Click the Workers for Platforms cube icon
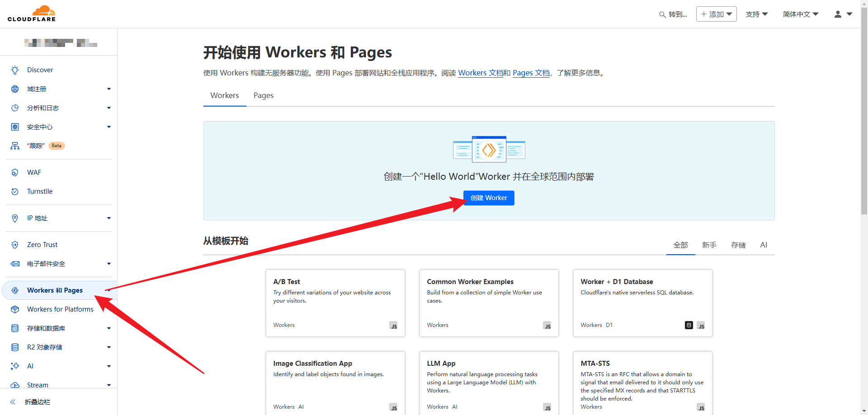This screenshot has height=415, width=868. pos(15,309)
